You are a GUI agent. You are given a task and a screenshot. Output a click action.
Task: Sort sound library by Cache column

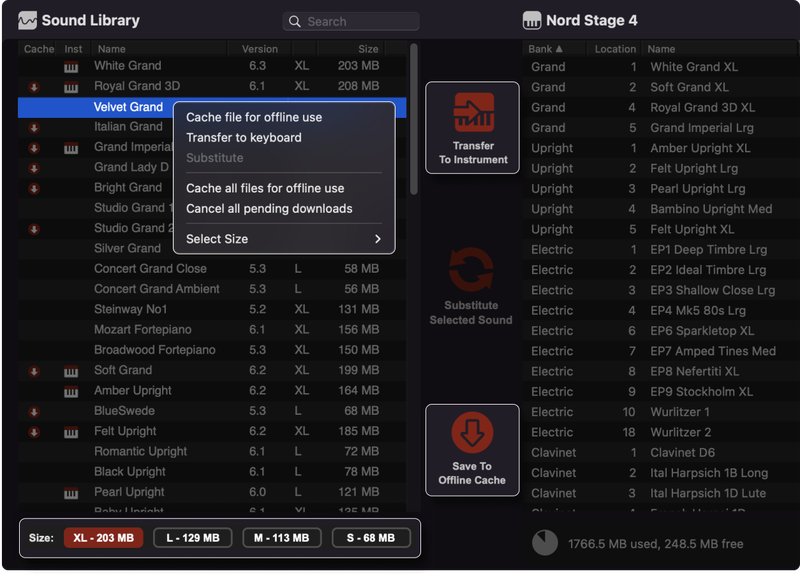tap(39, 49)
